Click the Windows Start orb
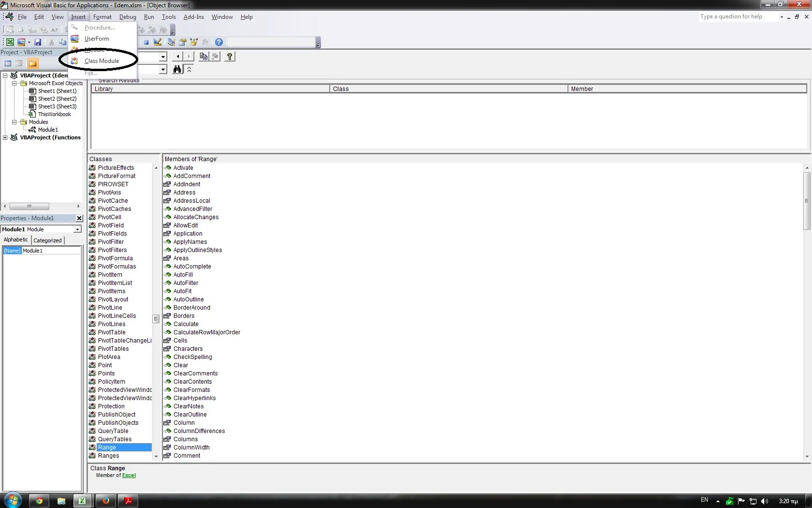812x508 pixels. [x=13, y=500]
